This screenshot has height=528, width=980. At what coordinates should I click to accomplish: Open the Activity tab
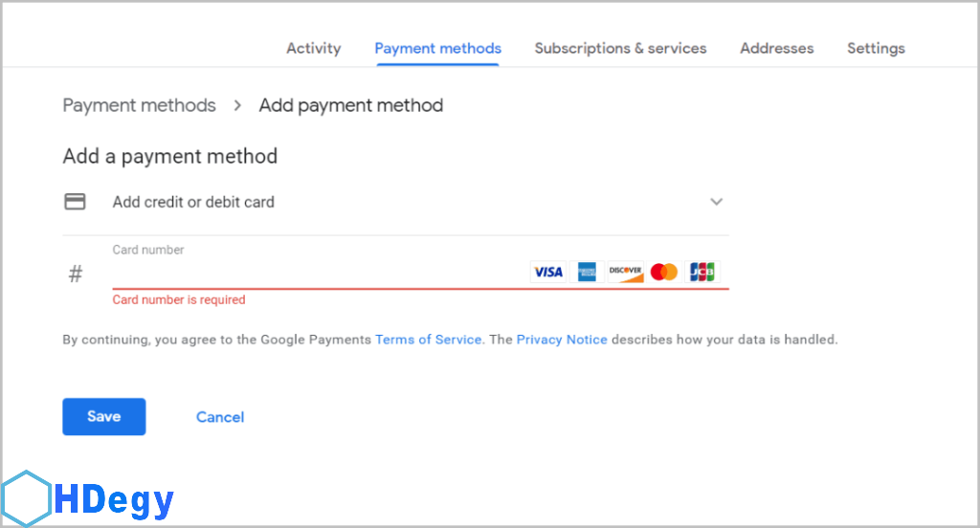313,48
